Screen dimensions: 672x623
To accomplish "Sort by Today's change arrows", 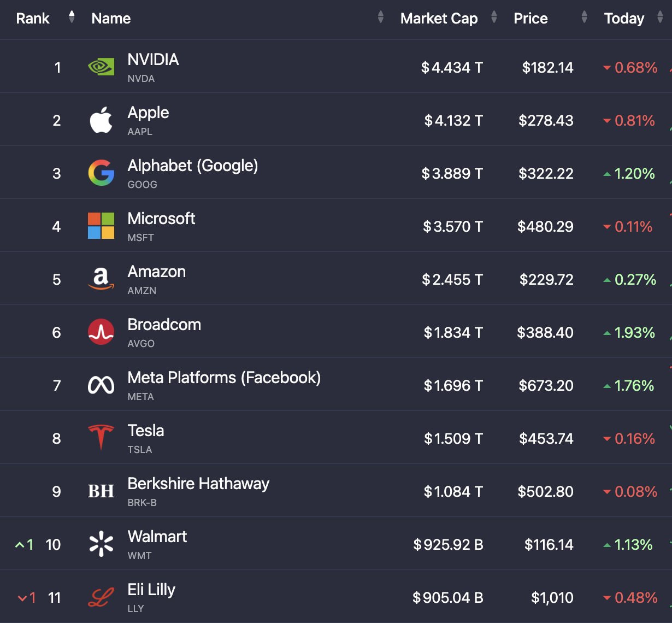I will pos(660,17).
